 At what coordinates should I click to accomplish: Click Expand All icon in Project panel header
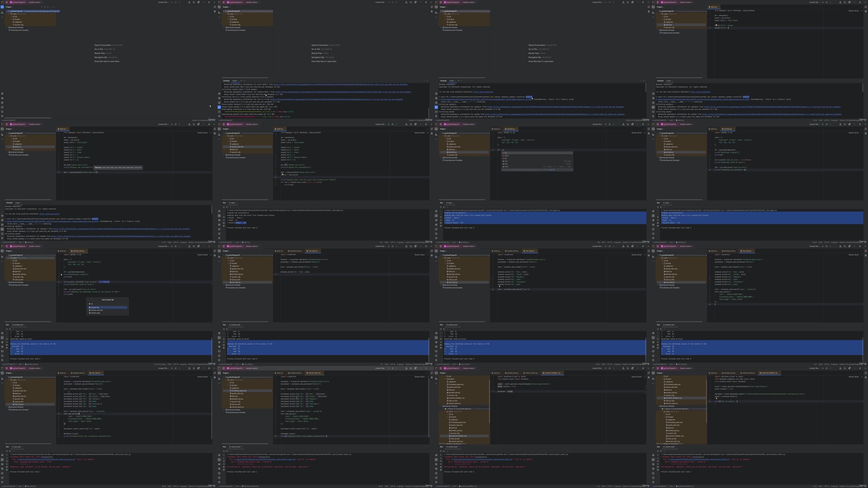[x=45, y=7]
